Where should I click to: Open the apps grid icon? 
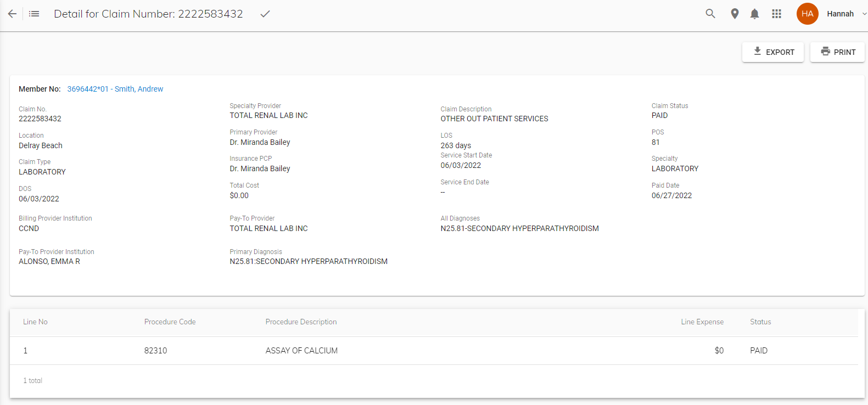(776, 14)
